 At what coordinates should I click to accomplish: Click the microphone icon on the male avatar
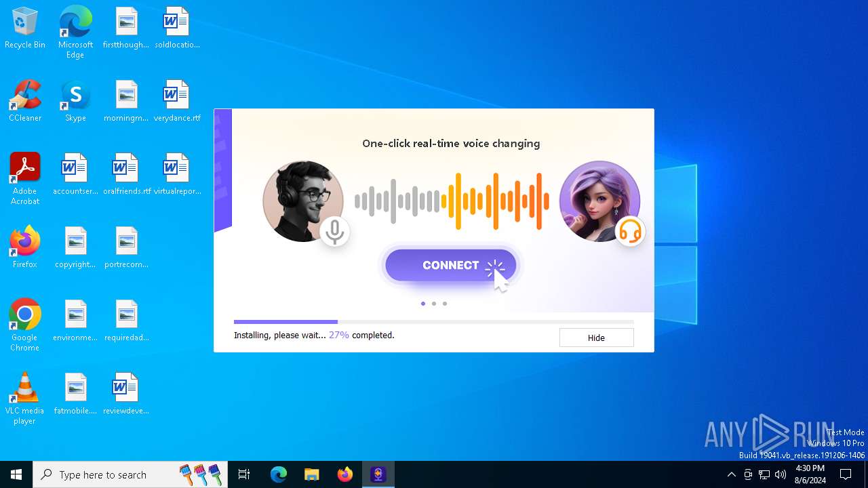point(334,231)
